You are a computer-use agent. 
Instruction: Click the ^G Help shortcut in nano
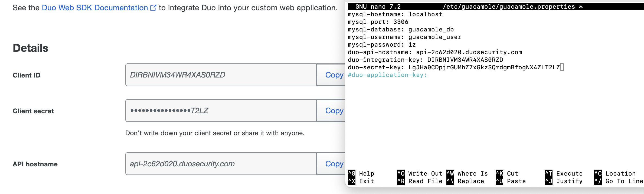tap(361, 173)
